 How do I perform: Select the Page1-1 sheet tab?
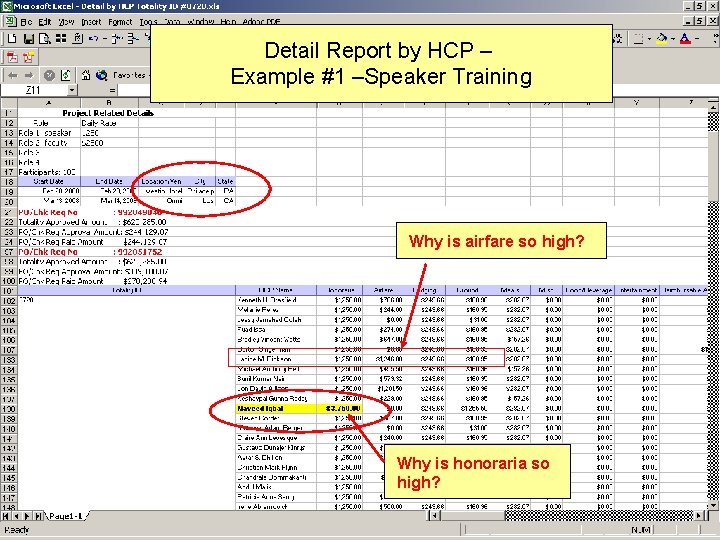coord(66,516)
